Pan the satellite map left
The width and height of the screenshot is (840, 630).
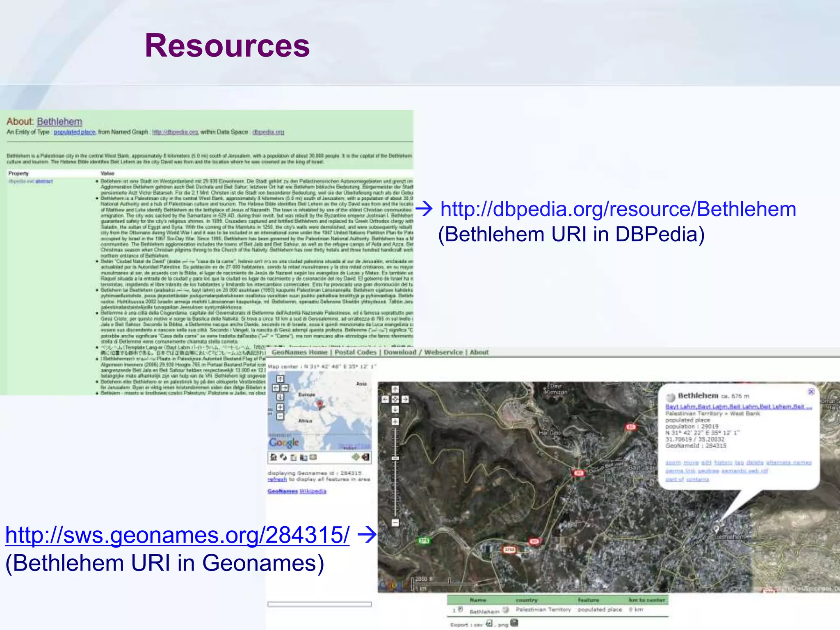pyautogui.click(x=386, y=399)
